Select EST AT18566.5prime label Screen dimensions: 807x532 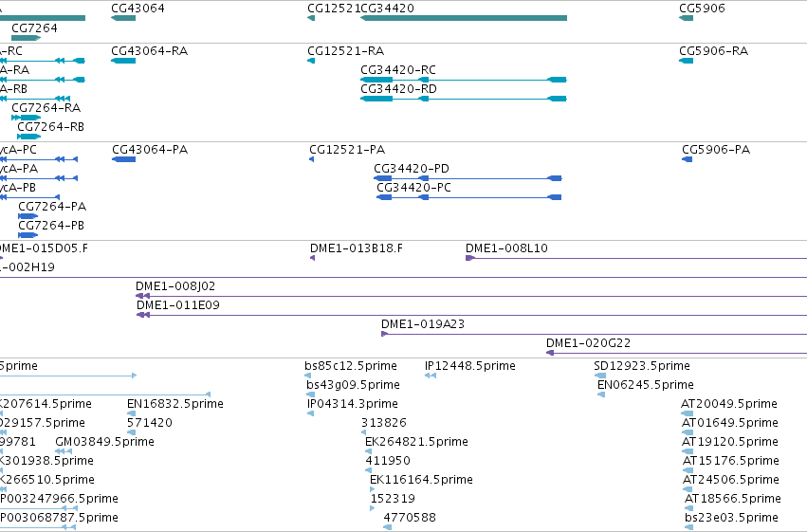pos(733,500)
